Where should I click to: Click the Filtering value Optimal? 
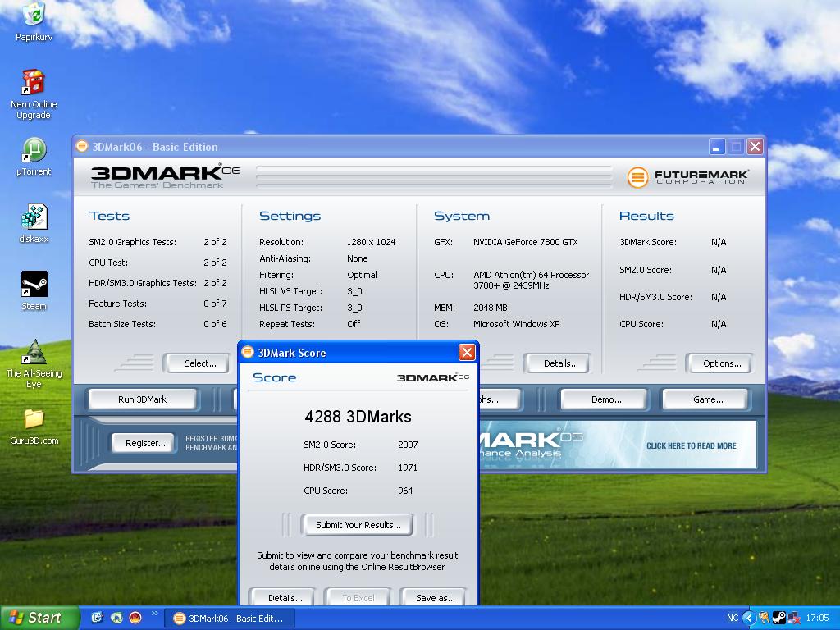pos(362,275)
